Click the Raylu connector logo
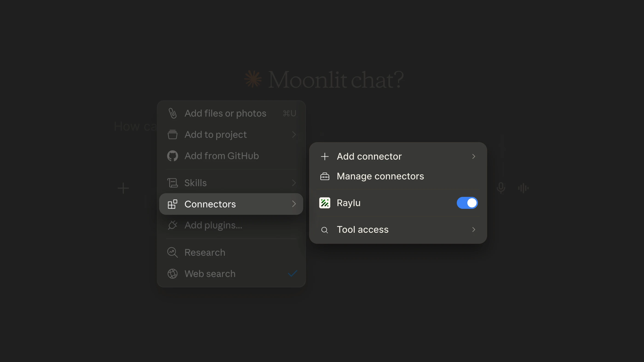Screen dimensions: 644x362 (x=325, y=203)
